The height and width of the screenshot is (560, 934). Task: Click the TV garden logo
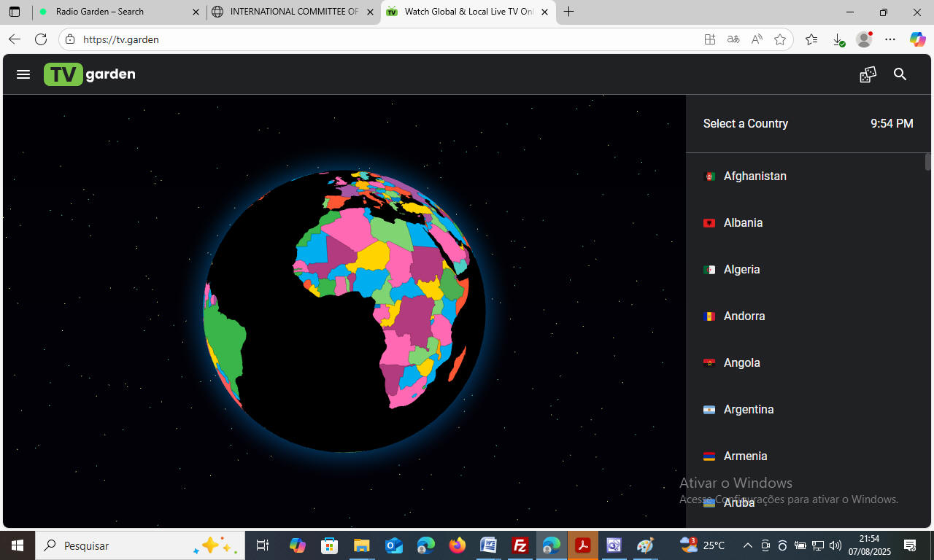coord(90,74)
